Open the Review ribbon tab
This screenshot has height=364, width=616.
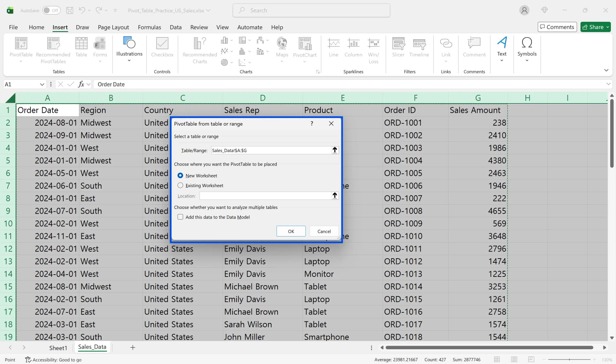coord(199,27)
